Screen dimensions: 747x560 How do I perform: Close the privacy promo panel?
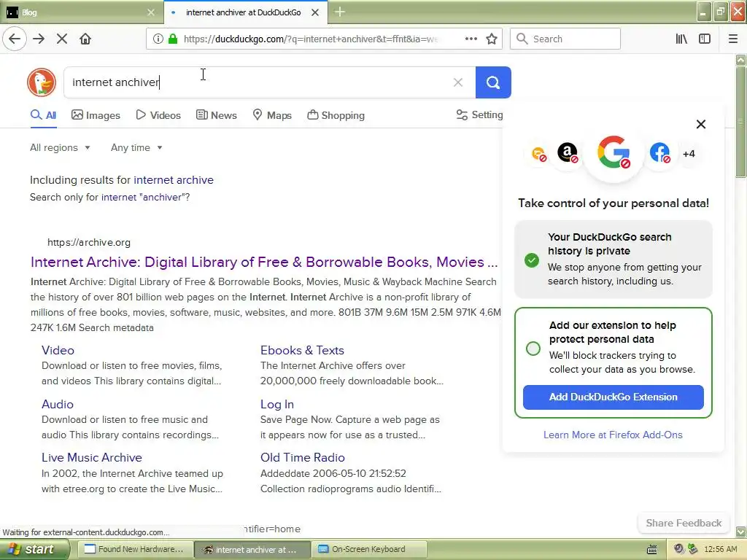[x=701, y=124]
